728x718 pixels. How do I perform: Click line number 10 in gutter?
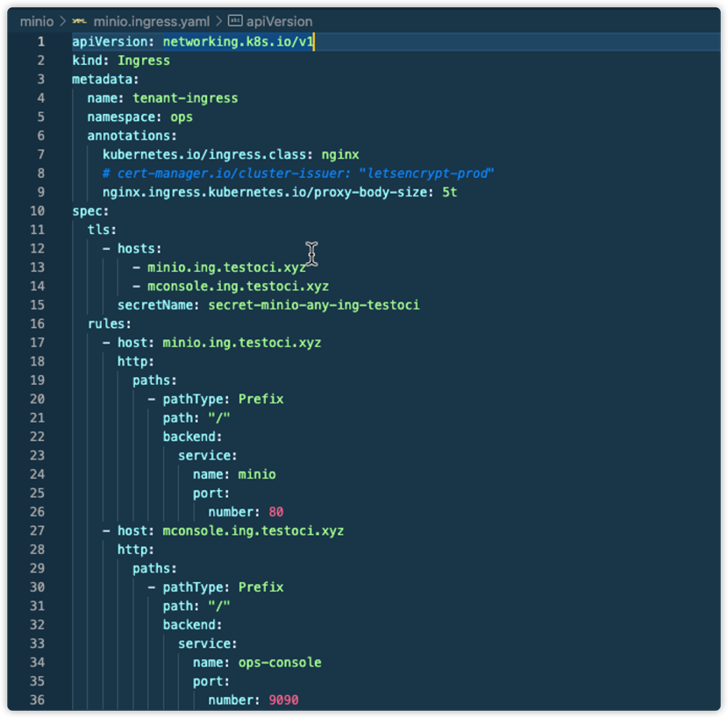click(37, 211)
